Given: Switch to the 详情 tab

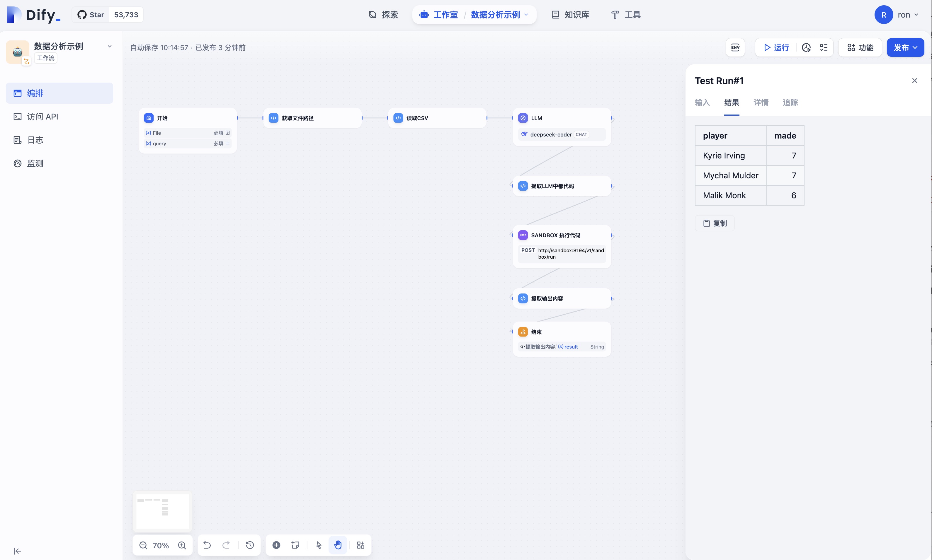Looking at the screenshot, I should tap(761, 102).
